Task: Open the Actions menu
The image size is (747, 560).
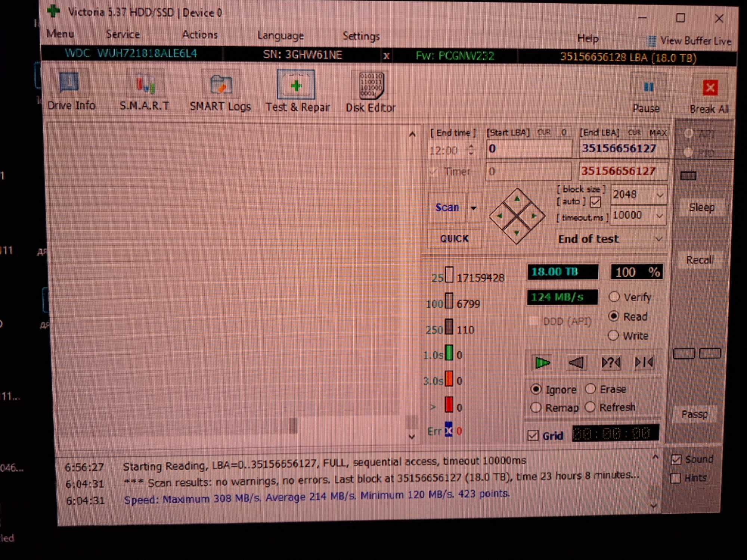Action: [x=200, y=34]
